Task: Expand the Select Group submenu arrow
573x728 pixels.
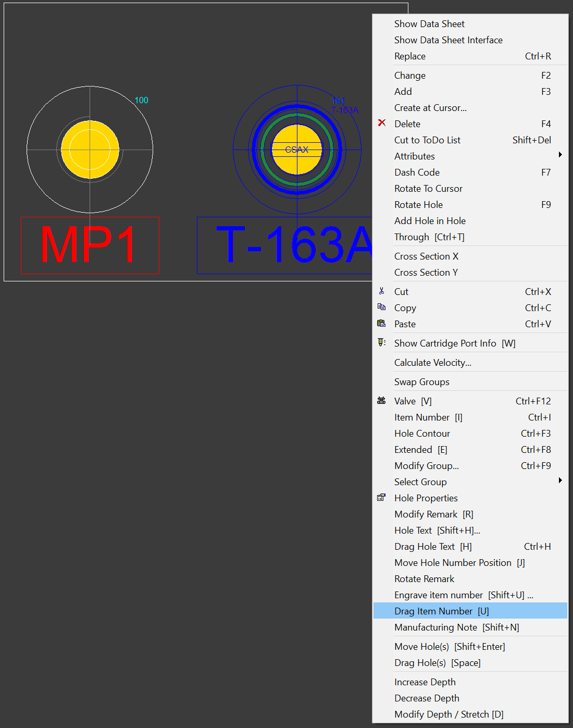Action: [560, 480]
